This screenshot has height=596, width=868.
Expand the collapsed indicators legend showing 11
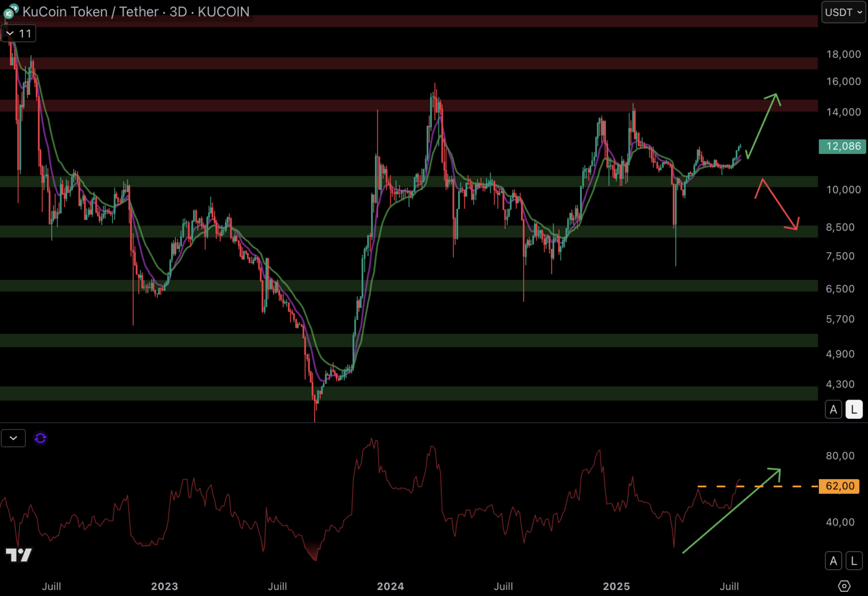19,34
